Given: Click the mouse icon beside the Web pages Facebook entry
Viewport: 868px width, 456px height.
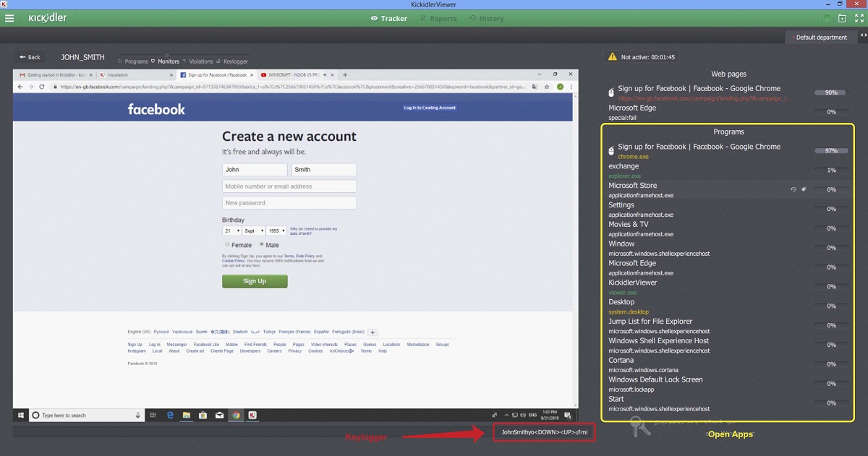Looking at the screenshot, I should (x=611, y=92).
